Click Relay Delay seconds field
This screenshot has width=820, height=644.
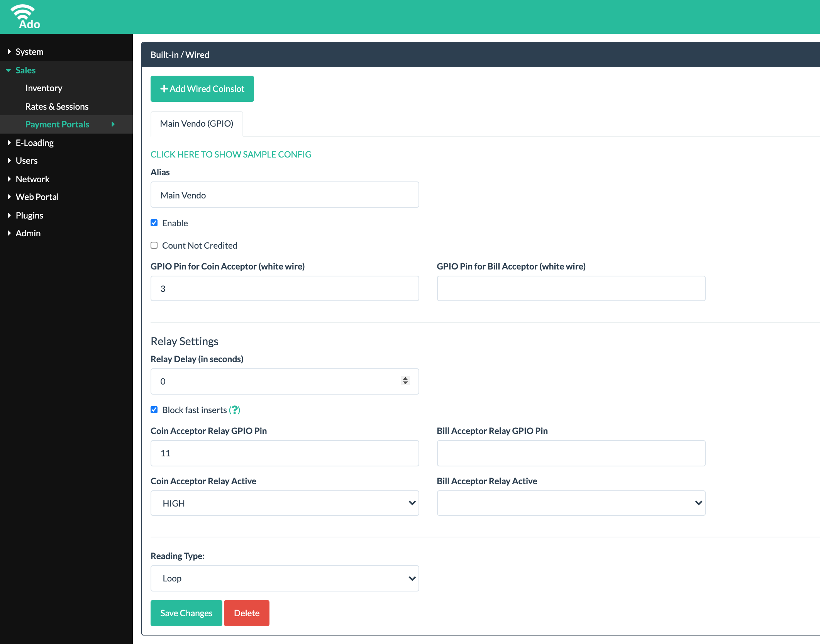click(285, 381)
